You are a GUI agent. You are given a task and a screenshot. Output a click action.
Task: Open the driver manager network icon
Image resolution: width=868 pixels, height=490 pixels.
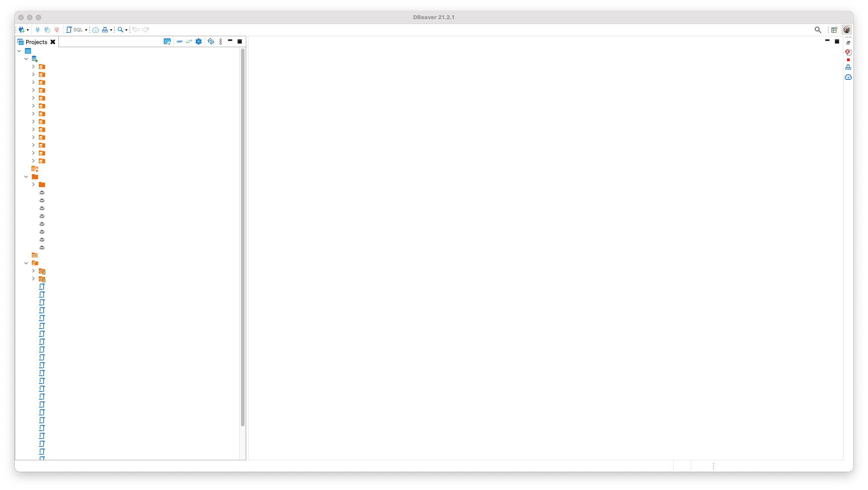click(x=106, y=30)
